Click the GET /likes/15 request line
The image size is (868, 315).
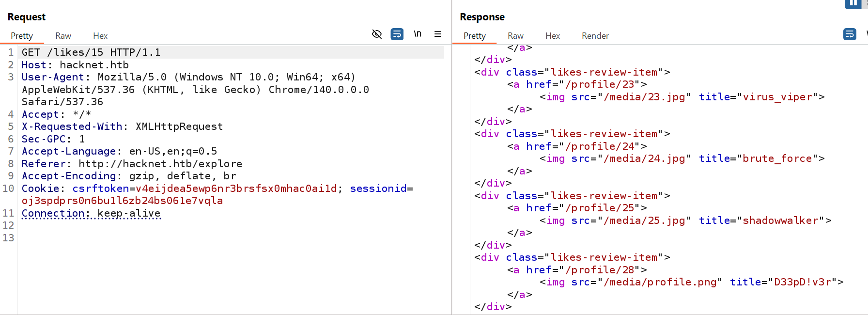tap(91, 52)
